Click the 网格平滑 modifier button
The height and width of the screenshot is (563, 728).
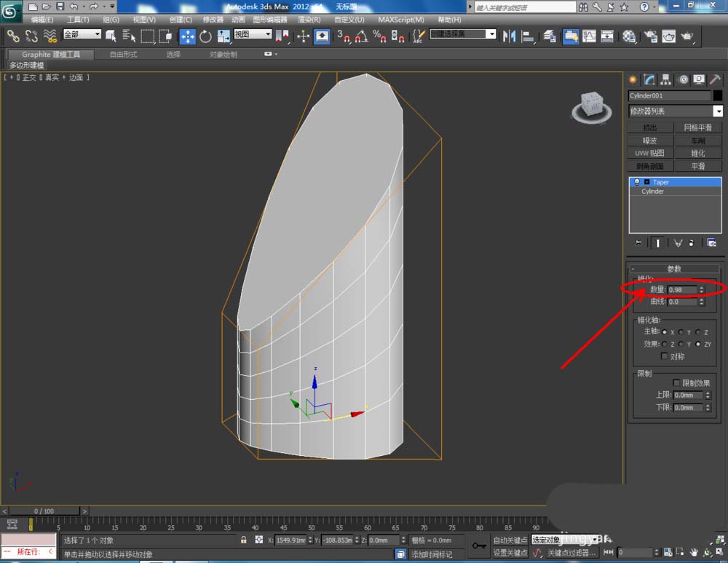click(698, 127)
